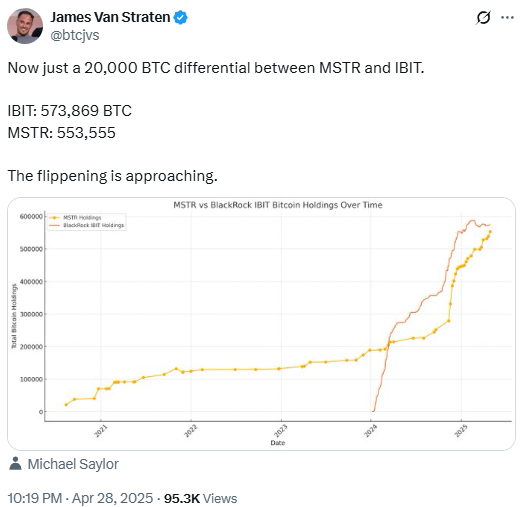The width and height of the screenshot is (524, 507).
Task: Click the BlackRock IBIT Holdings legend entry
Action: 87,225
